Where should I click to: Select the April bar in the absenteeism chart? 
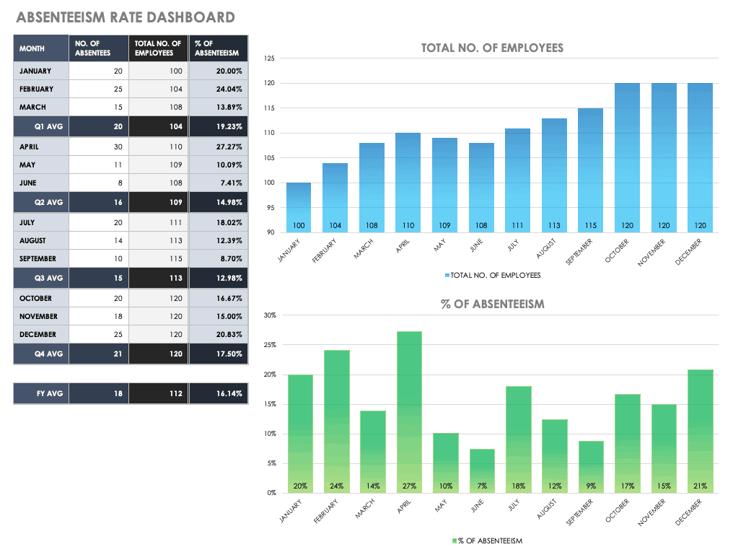point(410,411)
